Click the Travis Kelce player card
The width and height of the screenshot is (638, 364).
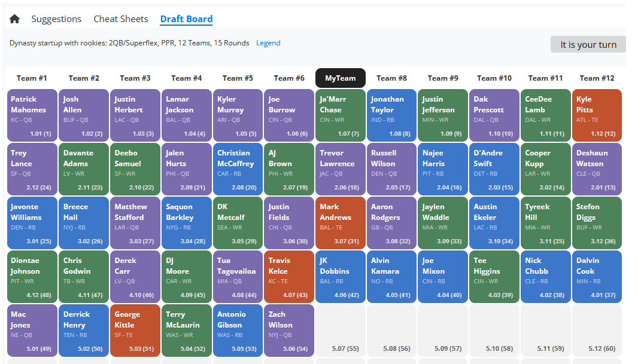point(288,276)
